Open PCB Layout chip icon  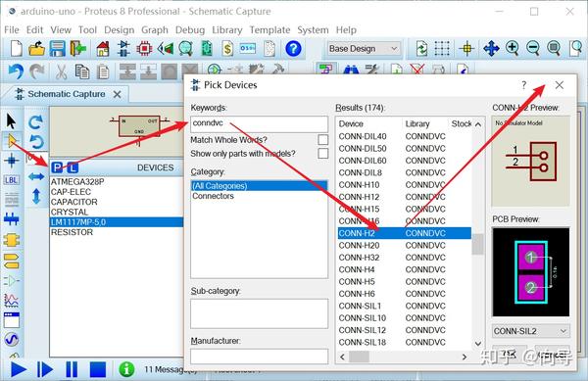tap(144, 49)
